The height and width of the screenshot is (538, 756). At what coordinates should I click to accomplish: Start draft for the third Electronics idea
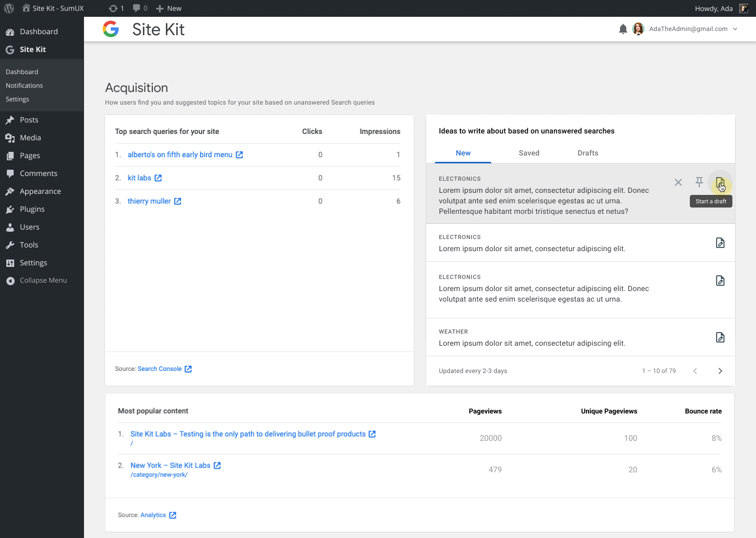(x=720, y=281)
